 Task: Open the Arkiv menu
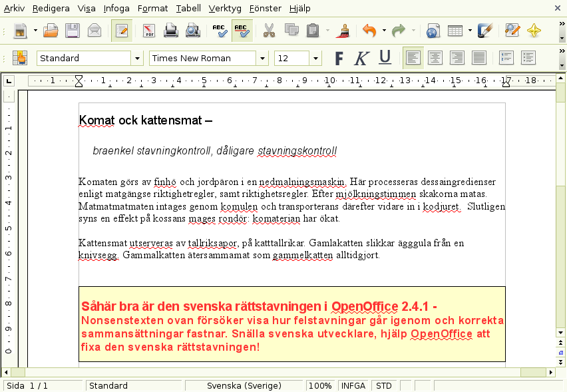coord(14,8)
